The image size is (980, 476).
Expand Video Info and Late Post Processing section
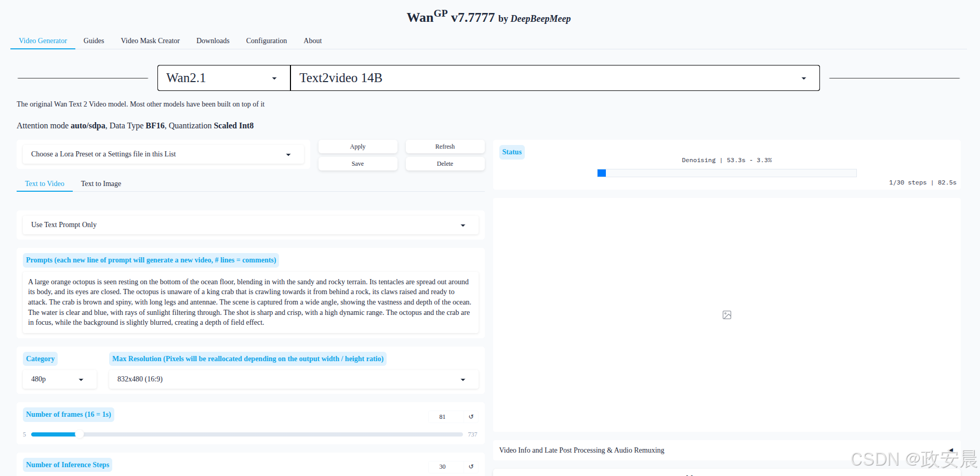(950, 450)
